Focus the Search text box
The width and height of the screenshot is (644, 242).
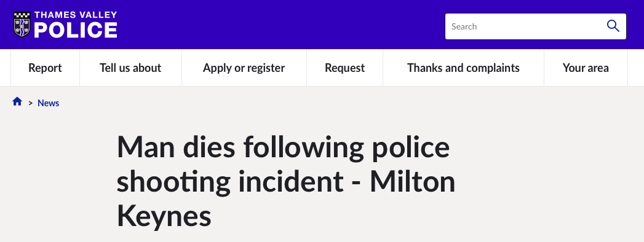(526, 26)
